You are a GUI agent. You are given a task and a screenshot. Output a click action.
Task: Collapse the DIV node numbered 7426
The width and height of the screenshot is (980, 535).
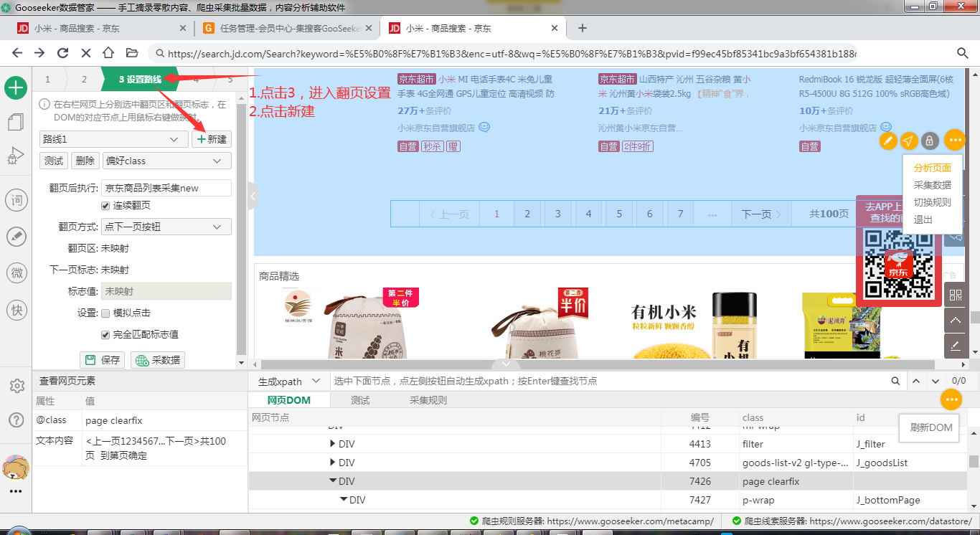pyautogui.click(x=333, y=481)
